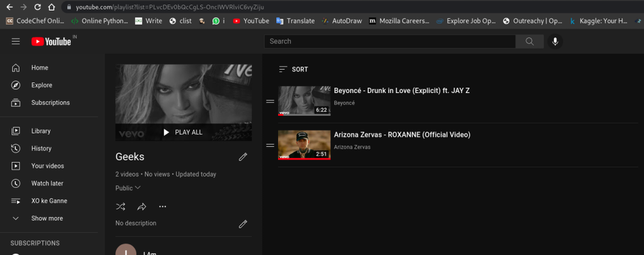The height and width of the screenshot is (255, 644).
Task: Open Beyoncé - Drunk in Love title
Action: click(402, 91)
